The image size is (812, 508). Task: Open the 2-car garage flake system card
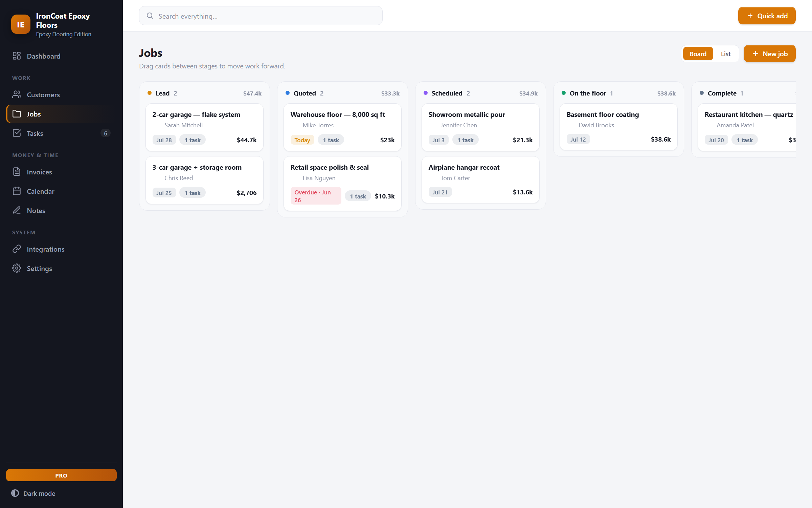click(x=204, y=127)
